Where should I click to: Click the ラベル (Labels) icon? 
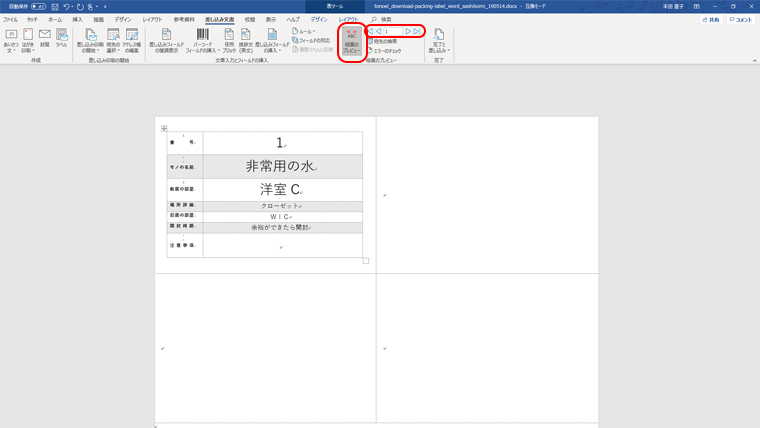click(x=61, y=39)
